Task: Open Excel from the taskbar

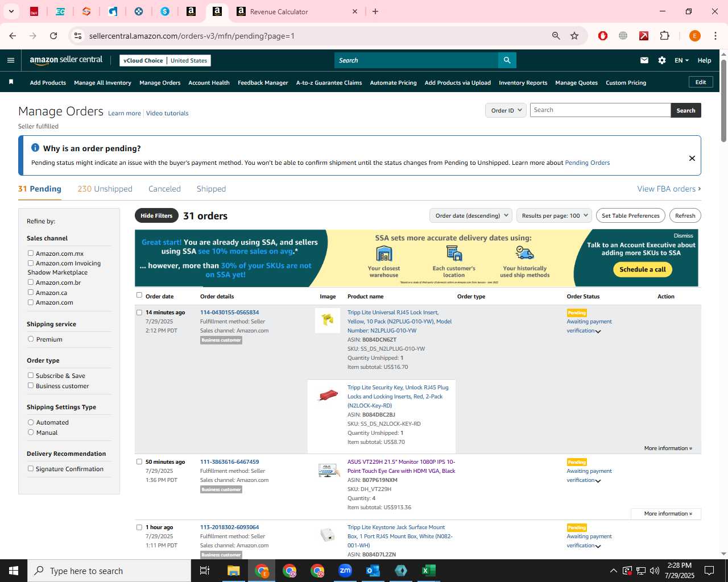Action: 429,571
